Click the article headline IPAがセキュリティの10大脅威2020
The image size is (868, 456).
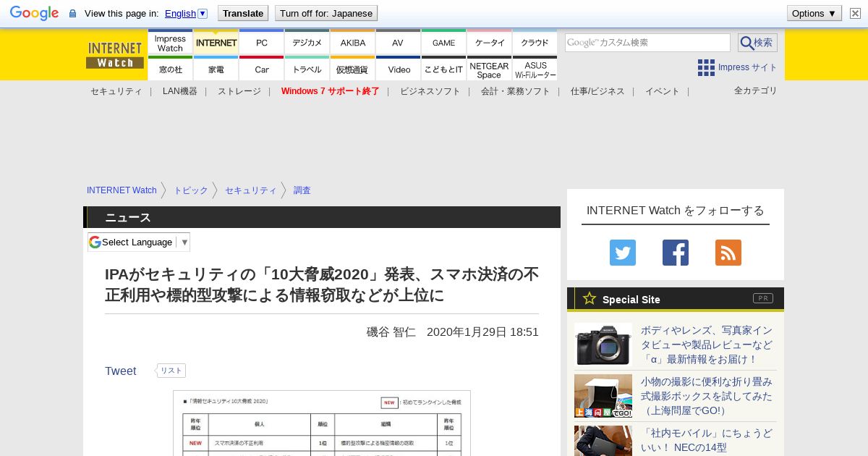point(322,285)
